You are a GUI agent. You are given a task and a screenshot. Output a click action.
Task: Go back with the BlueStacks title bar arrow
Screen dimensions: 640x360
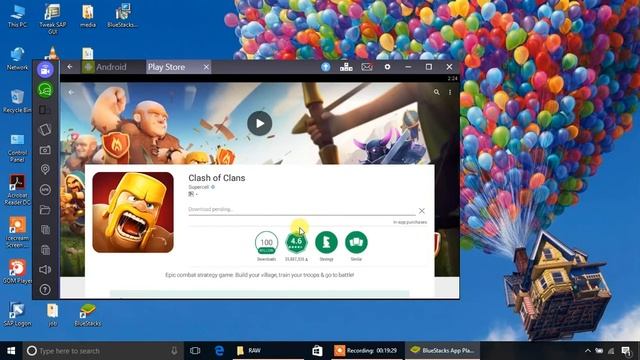[x=70, y=67]
